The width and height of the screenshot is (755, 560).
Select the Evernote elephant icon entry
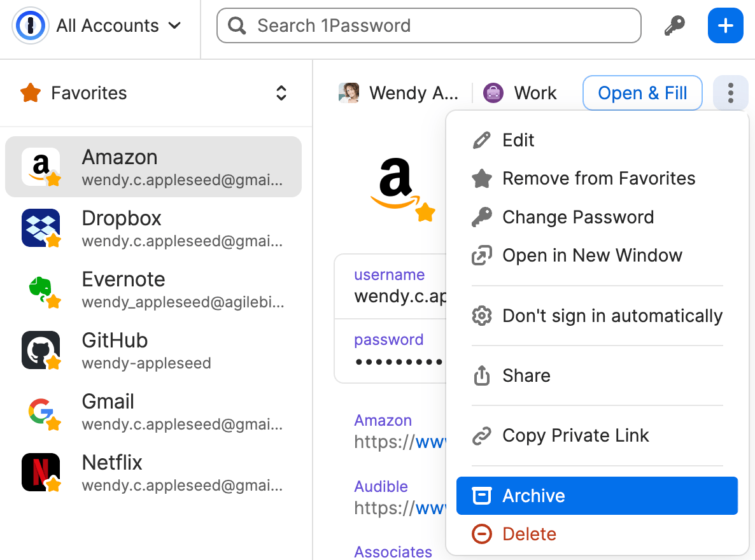41,289
